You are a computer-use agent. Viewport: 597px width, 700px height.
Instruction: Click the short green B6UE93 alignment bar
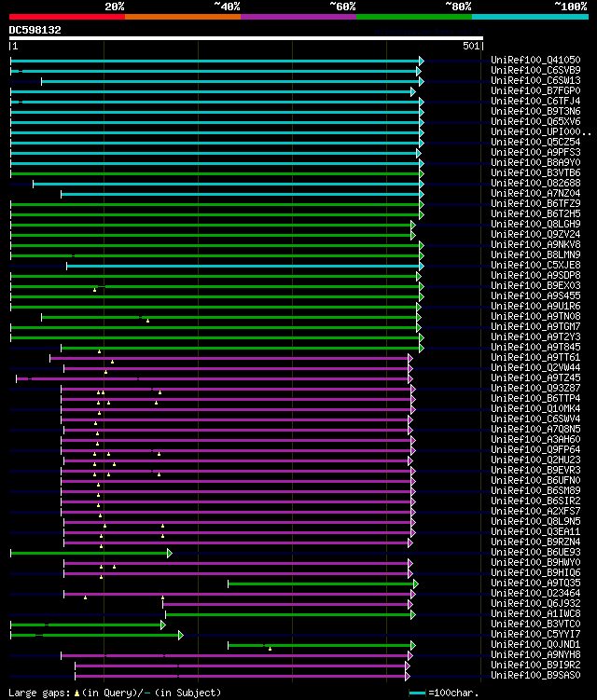[x=90, y=553]
